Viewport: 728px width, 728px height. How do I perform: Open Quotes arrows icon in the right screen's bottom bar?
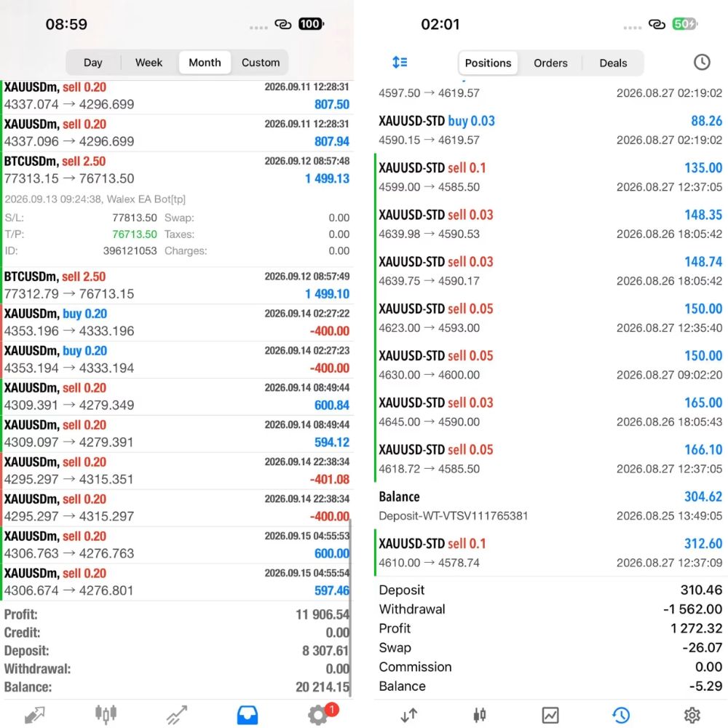(408, 715)
